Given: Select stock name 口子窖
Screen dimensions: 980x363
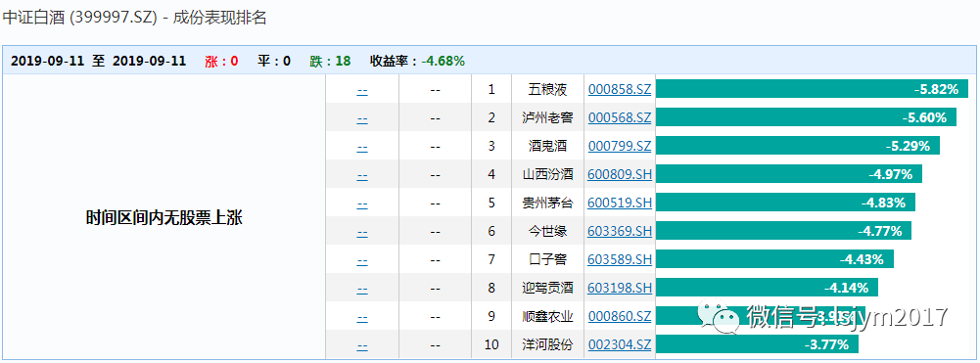Looking at the screenshot, I should tap(547, 259).
